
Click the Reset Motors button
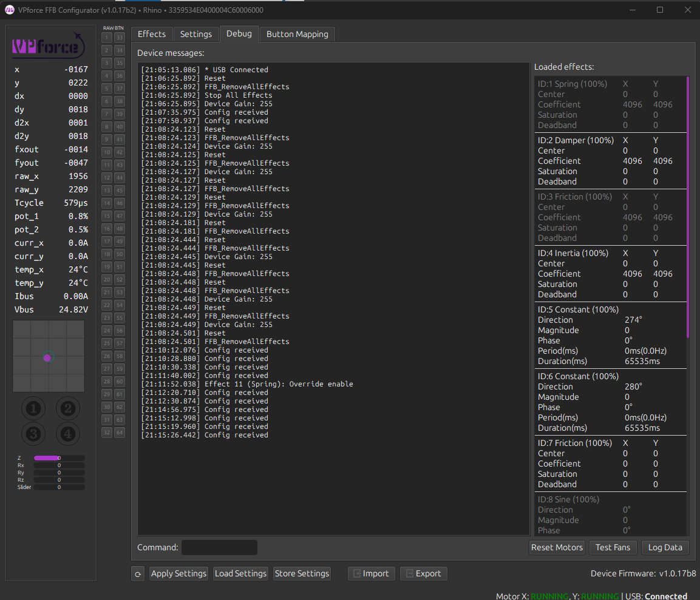click(x=557, y=547)
